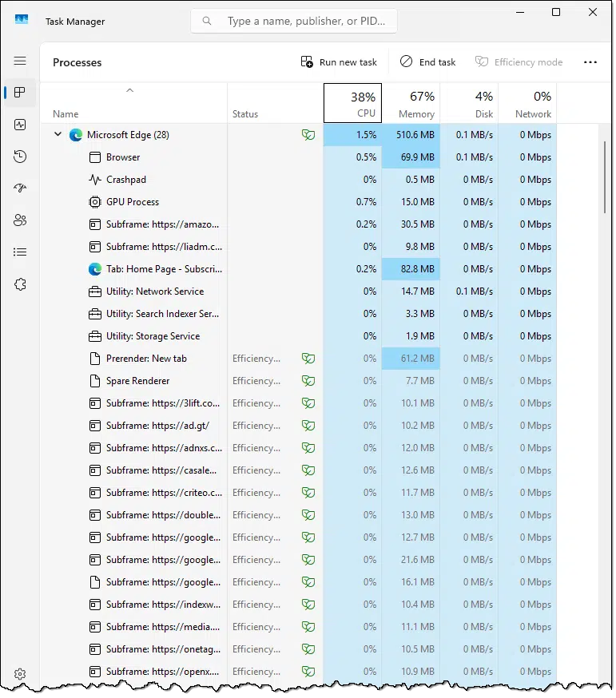Select Subframe: https://liadm.c... row

(x=299, y=247)
